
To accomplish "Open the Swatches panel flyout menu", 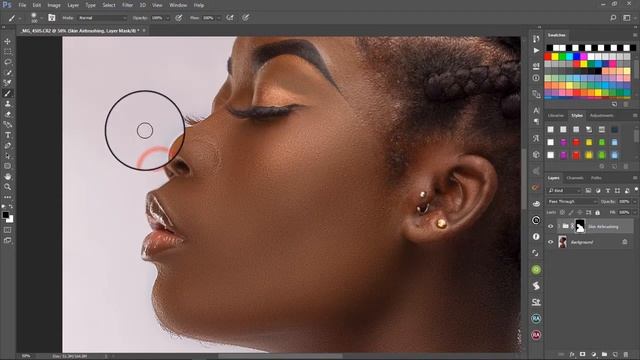I will (x=635, y=35).
